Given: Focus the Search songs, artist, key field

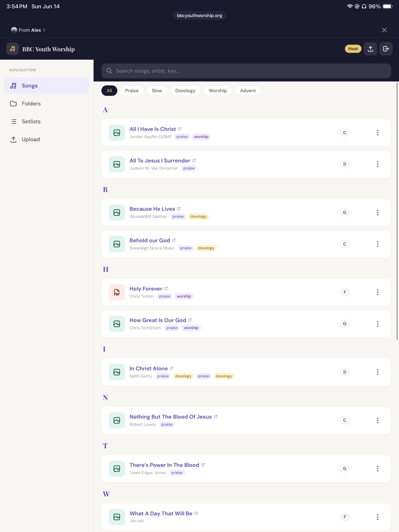Looking at the screenshot, I should (x=246, y=71).
